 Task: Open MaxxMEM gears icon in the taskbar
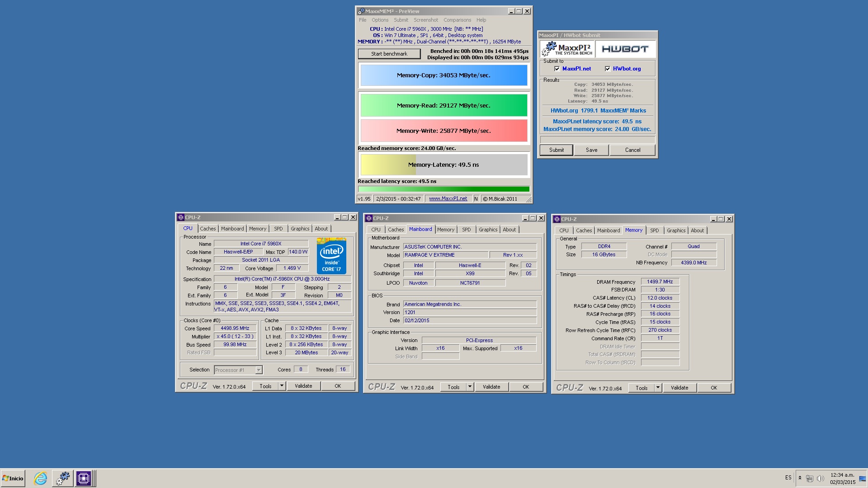pos(62,478)
